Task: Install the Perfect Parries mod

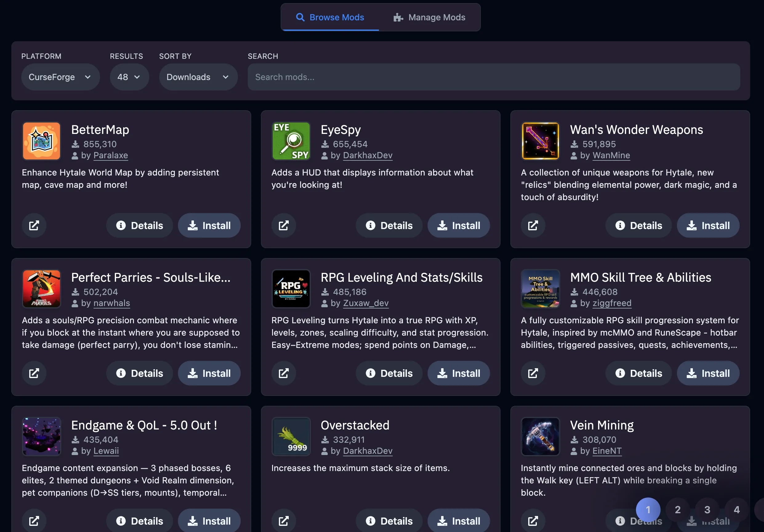Action: tap(209, 373)
